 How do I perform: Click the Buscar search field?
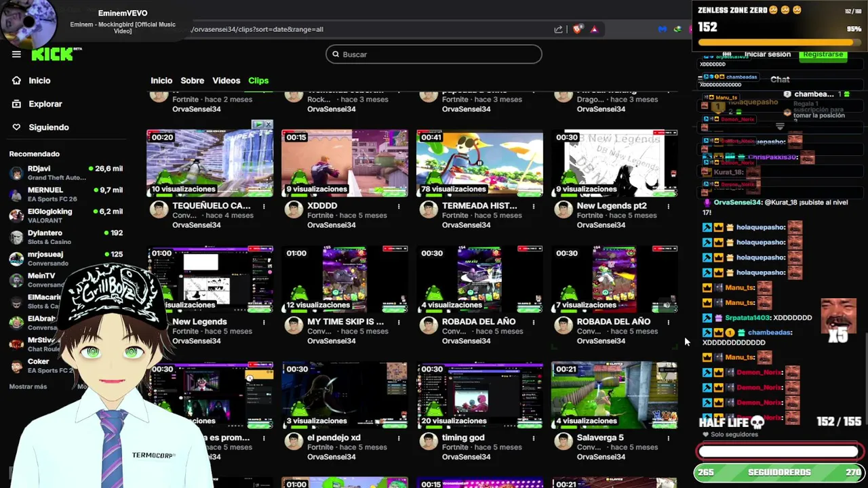(x=434, y=54)
